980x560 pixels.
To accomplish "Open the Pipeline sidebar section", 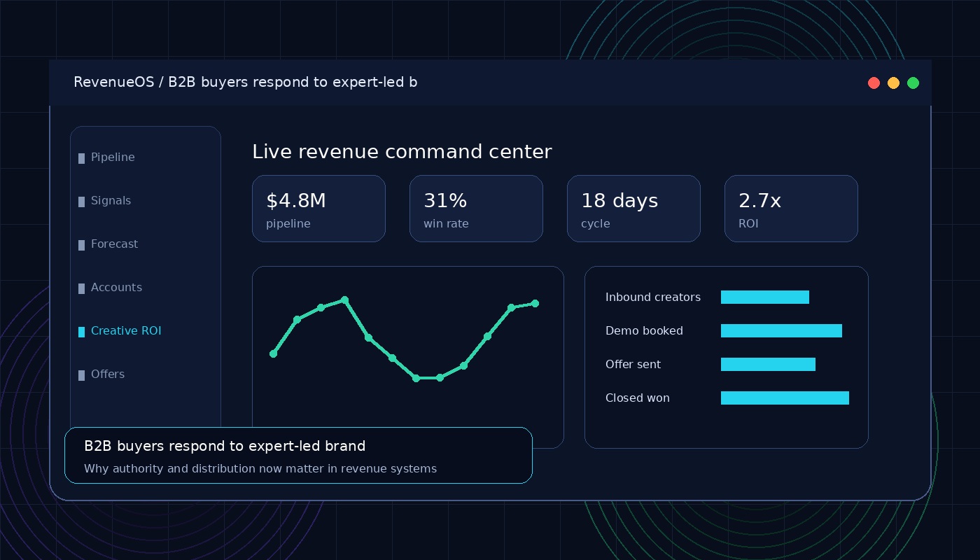I will pyautogui.click(x=113, y=157).
